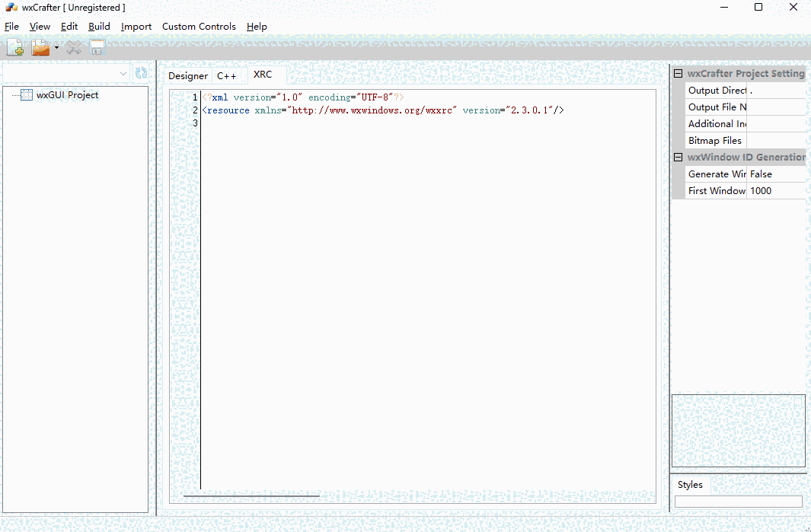Screen dimensions: 811x532
Task: Collapse the wxWindow ID Generation section
Action: [x=678, y=158]
